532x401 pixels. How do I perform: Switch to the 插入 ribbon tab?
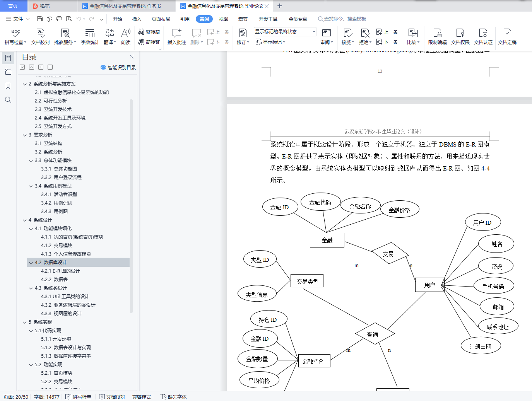pyautogui.click(x=137, y=19)
